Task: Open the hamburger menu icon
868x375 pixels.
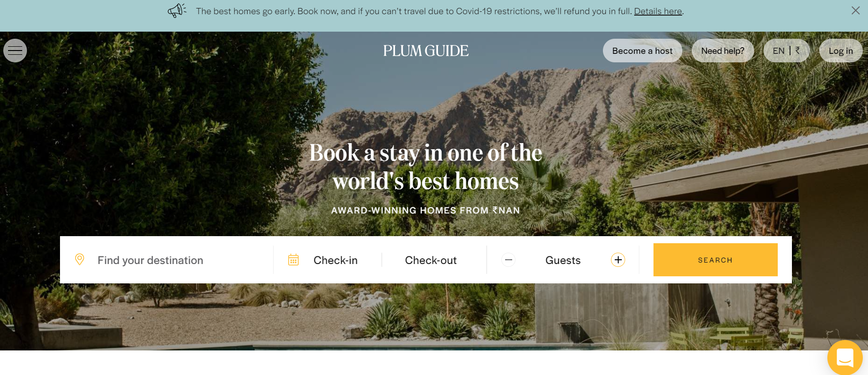Action: 15,51
